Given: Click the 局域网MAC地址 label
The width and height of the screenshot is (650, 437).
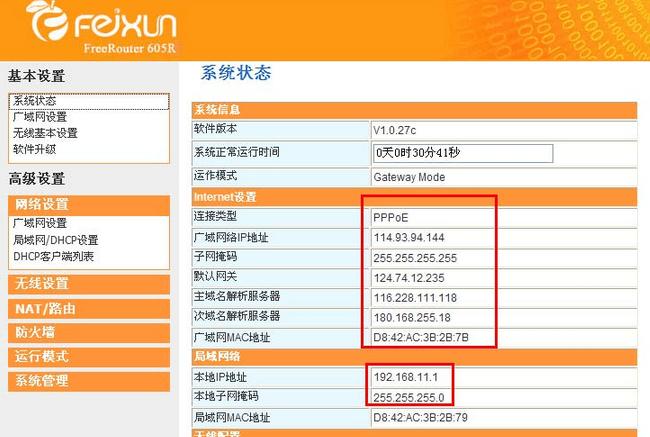Looking at the screenshot, I should click(x=232, y=418).
